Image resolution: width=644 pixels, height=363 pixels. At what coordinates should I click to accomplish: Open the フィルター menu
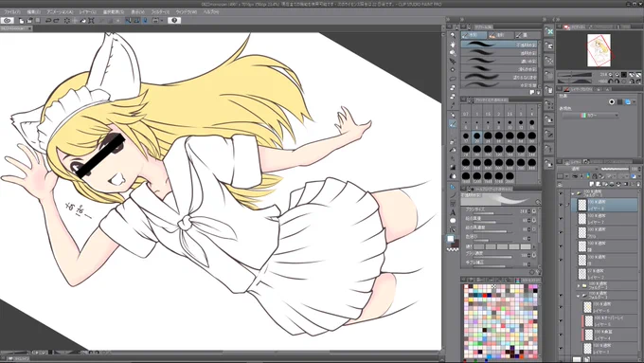[x=160, y=12]
